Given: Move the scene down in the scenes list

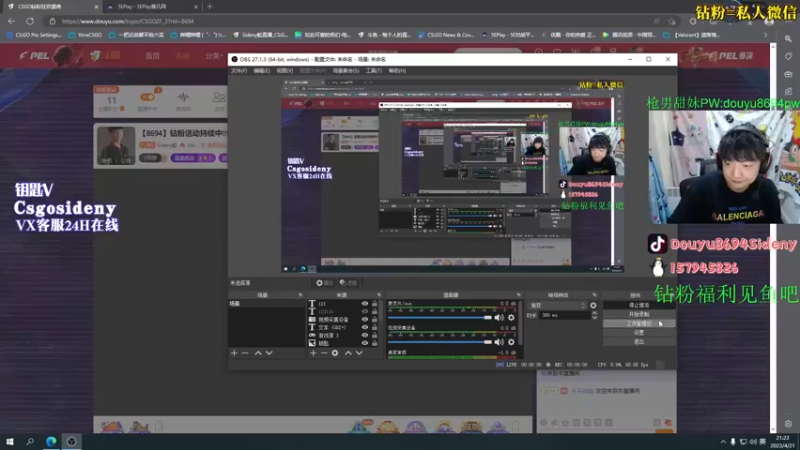Looking at the screenshot, I should click(x=269, y=353).
